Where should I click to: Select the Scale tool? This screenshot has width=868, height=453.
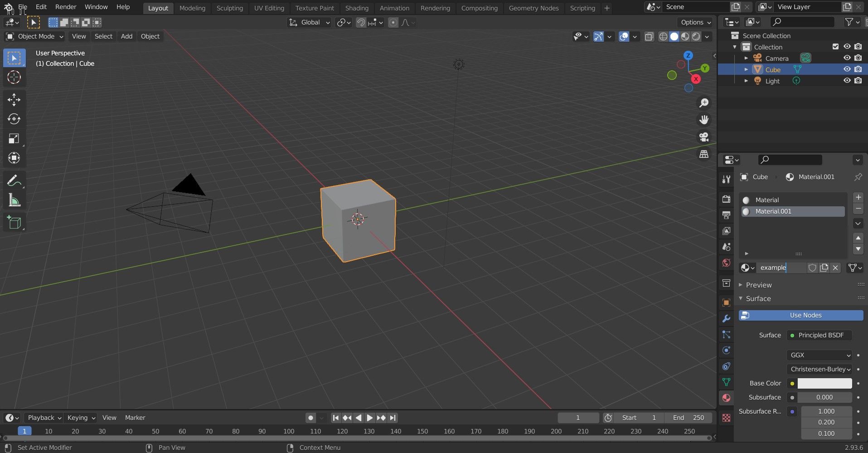(x=14, y=139)
